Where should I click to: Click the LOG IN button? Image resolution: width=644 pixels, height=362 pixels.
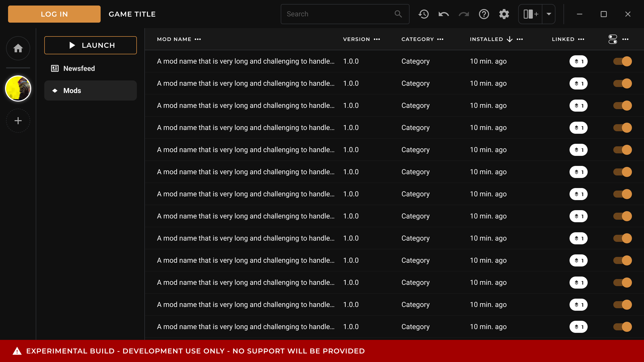point(54,14)
